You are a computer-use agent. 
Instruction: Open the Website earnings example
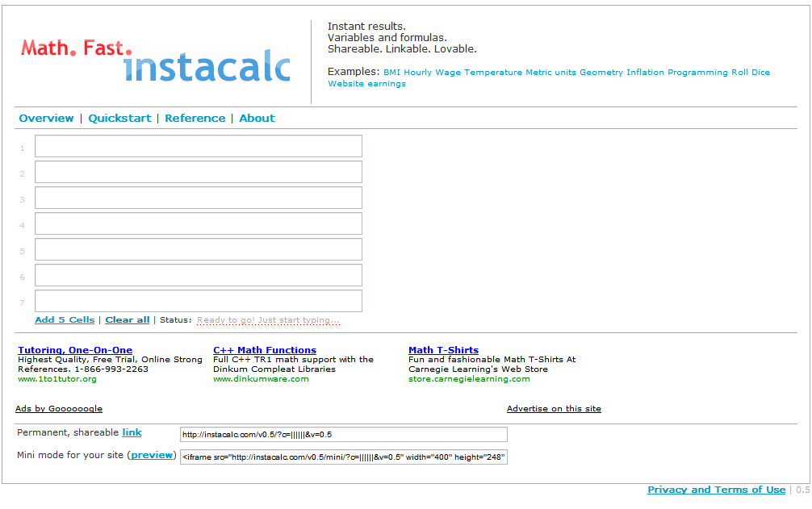point(366,83)
